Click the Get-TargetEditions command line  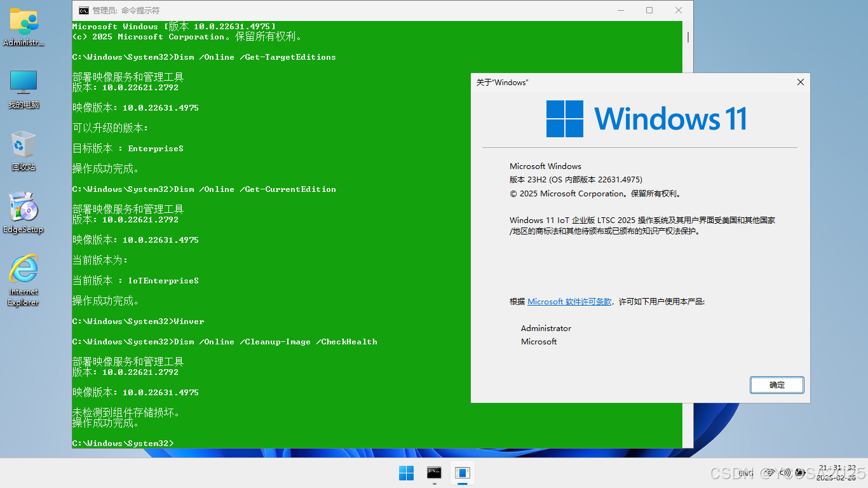click(204, 57)
